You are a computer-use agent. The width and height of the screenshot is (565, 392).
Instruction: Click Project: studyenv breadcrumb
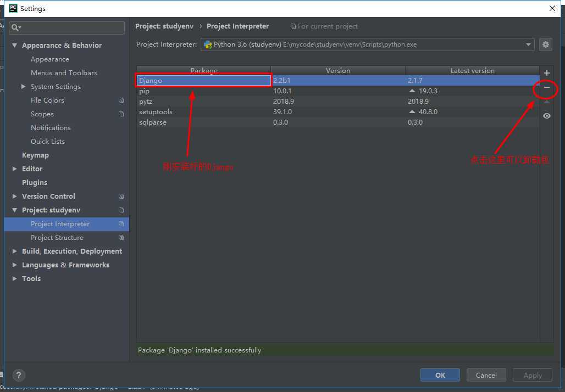(164, 26)
